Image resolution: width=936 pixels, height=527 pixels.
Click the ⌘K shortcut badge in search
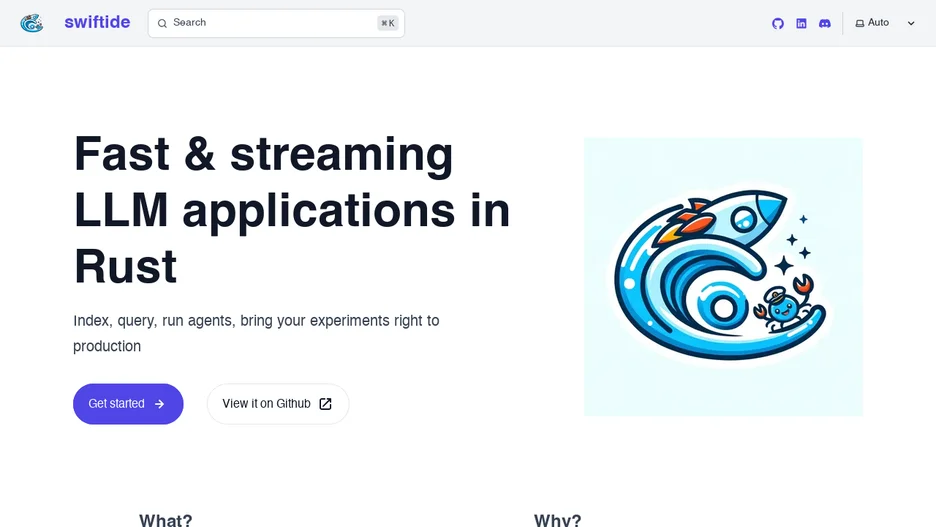388,23
